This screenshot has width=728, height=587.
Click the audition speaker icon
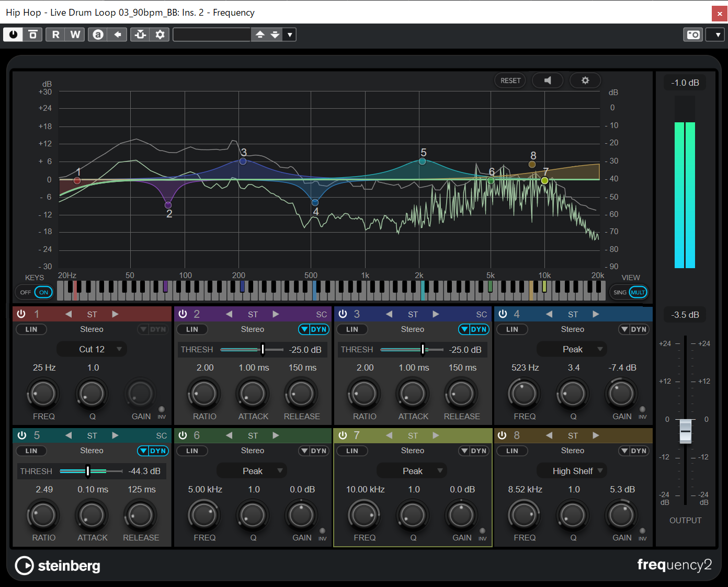click(548, 80)
